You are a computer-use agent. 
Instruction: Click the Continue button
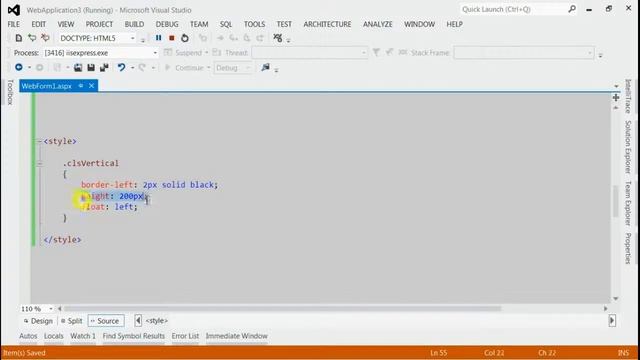click(x=187, y=68)
